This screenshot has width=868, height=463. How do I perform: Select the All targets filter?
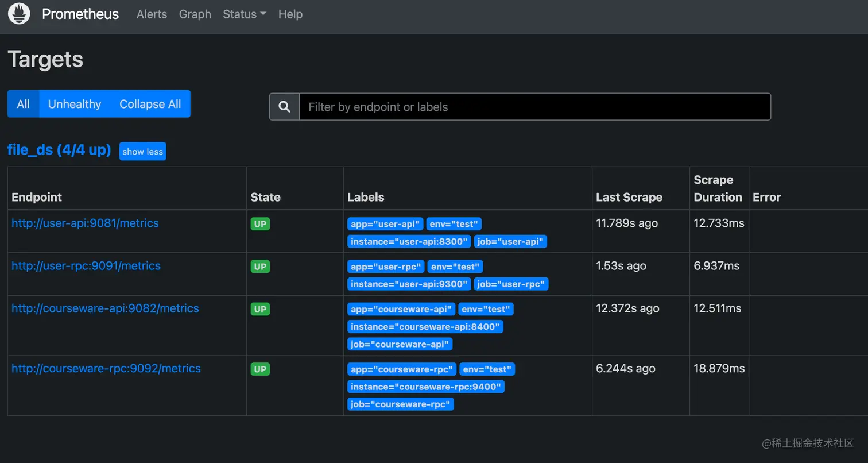(23, 104)
